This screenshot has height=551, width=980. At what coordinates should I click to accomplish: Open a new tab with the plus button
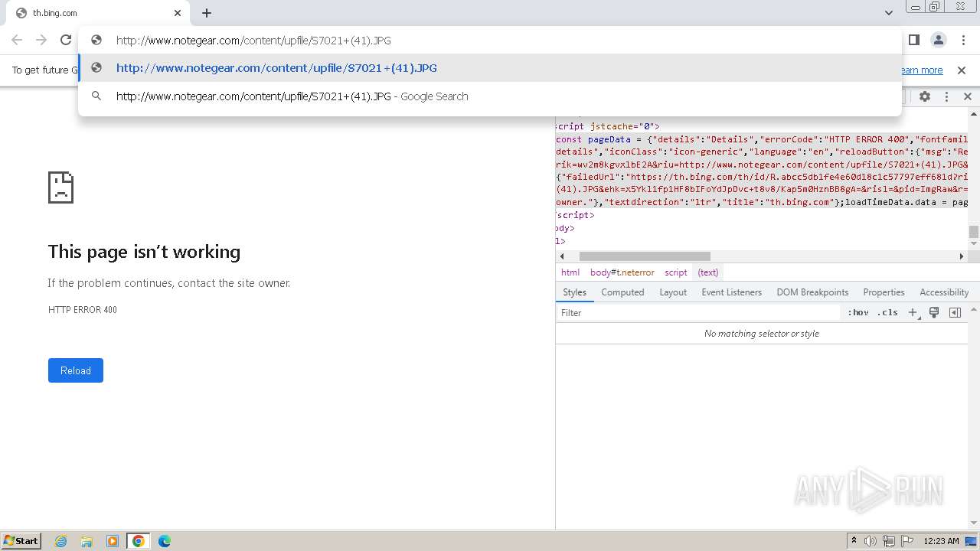[207, 13]
